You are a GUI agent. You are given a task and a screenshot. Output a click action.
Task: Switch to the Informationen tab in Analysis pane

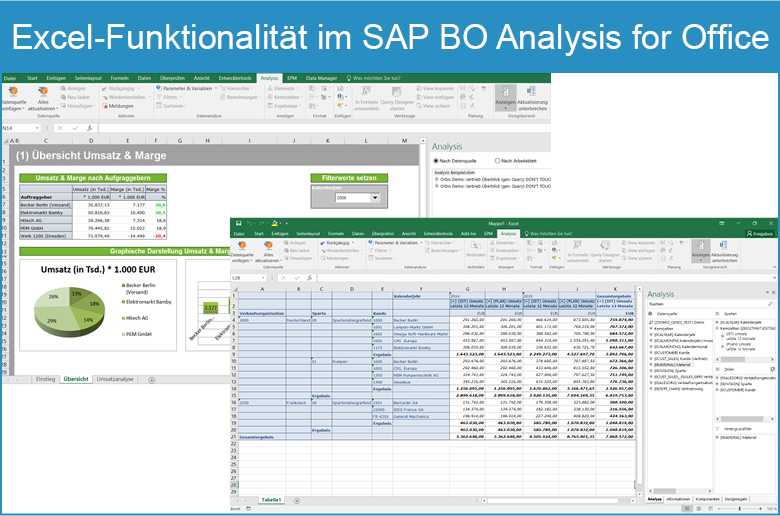678,499
